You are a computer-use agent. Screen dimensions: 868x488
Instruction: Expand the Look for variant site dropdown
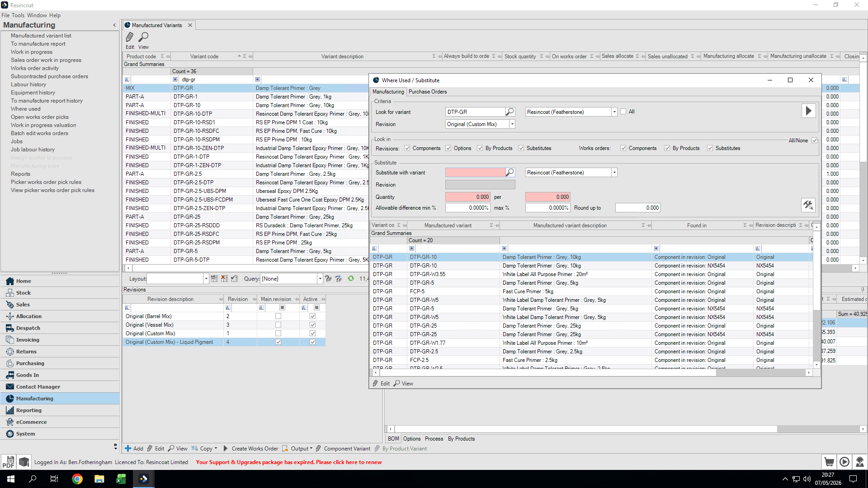(x=614, y=112)
